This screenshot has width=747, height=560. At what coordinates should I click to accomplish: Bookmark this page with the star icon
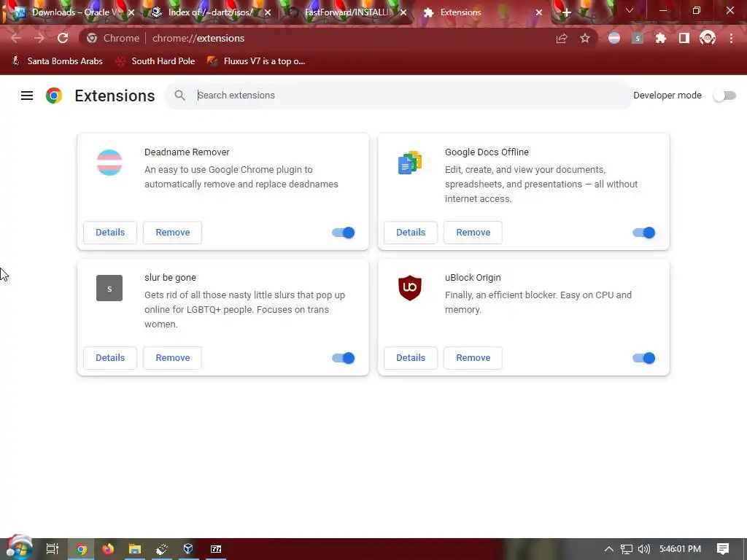(585, 38)
